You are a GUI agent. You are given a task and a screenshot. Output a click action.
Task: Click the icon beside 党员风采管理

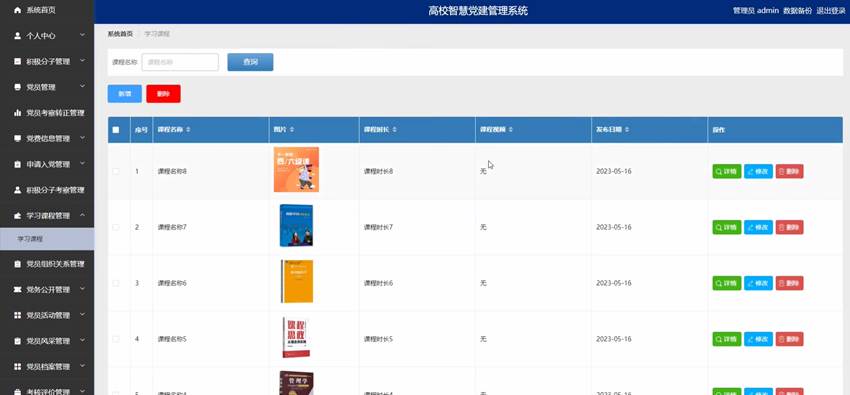[x=17, y=341]
